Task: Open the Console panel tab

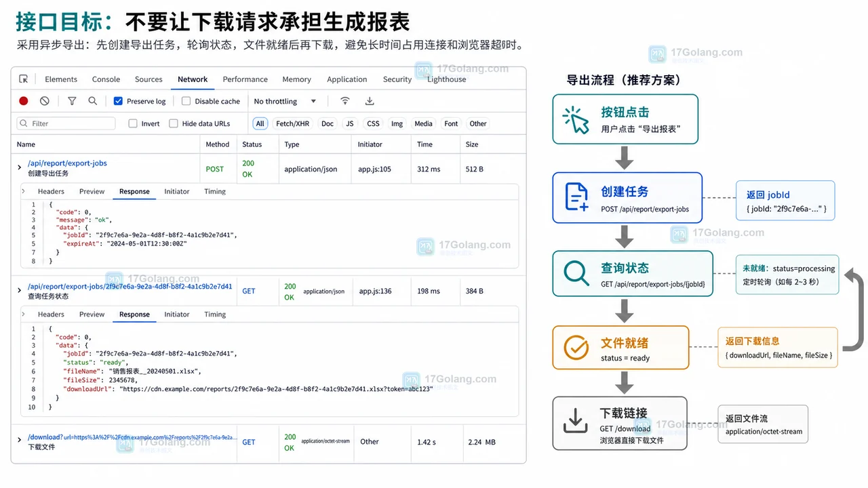Action: pyautogui.click(x=106, y=79)
